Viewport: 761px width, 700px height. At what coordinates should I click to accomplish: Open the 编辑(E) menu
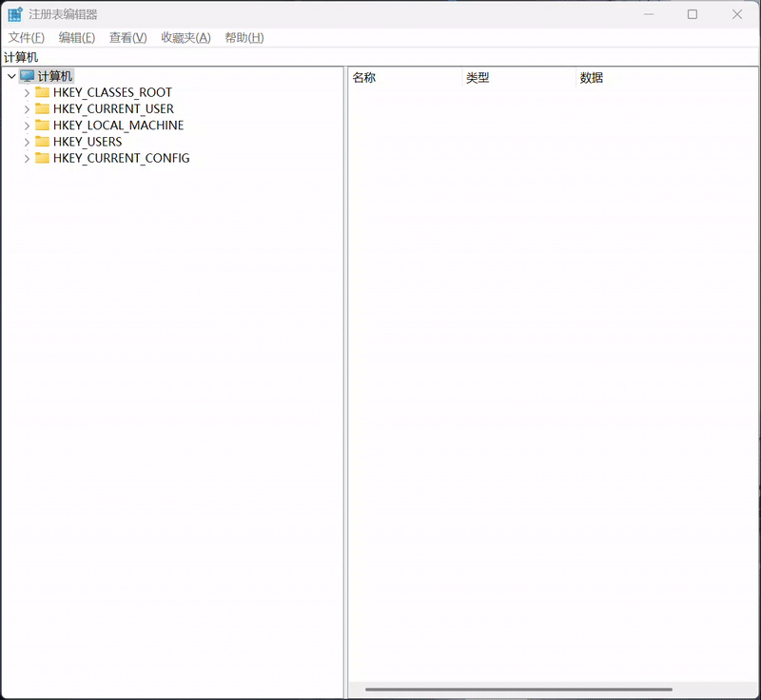click(x=77, y=37)
